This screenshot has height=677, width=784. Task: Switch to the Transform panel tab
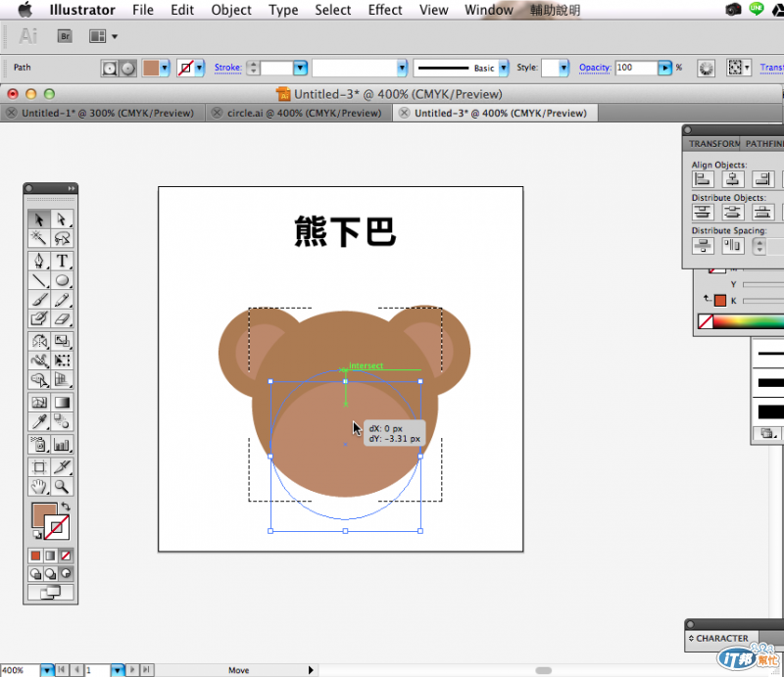coord(713,144)
